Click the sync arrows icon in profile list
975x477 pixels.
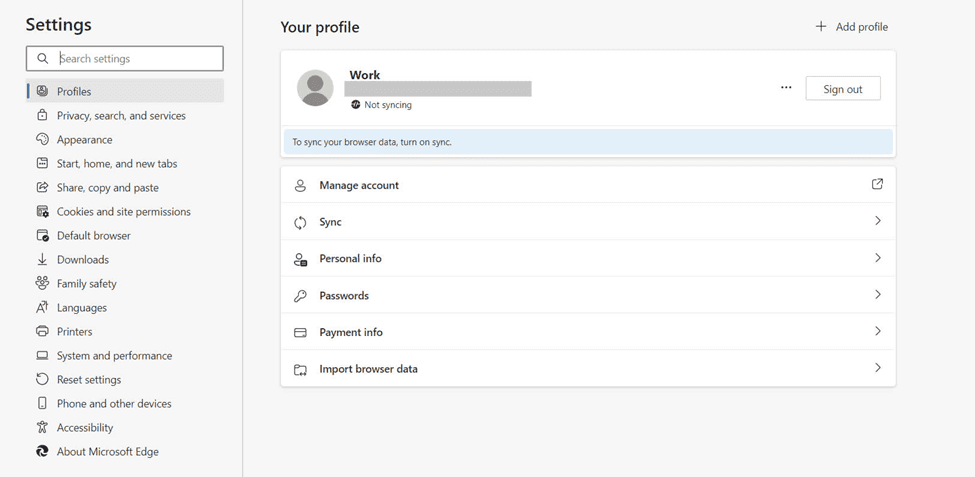300,223
